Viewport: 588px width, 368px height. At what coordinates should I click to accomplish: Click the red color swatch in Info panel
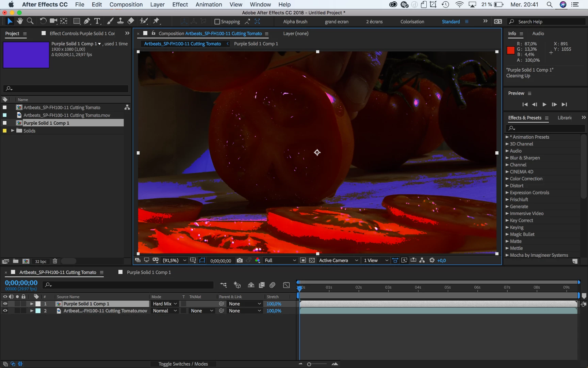510,50
